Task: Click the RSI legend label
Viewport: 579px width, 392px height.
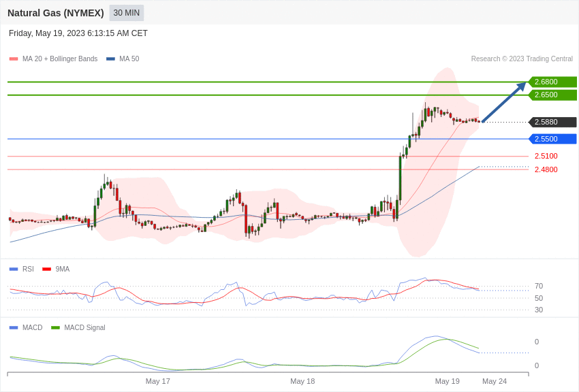Action: [28, 269]
